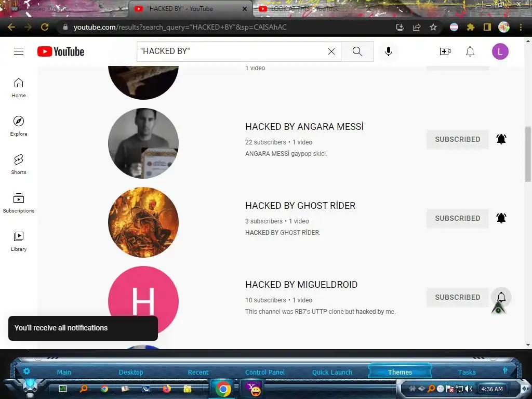This screenshot has width=532, height=399.
Task: Open the Chrome profile avatar
Action: [504, 27]
